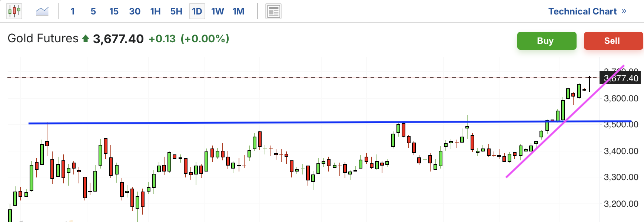Select the 1 minute timeframe

click(x=73, y=12)
